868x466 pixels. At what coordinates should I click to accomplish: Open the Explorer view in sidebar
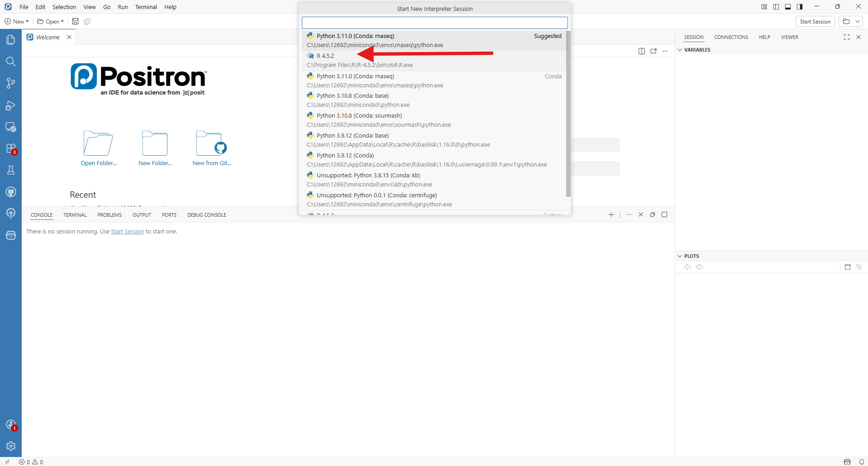(11, 40)
